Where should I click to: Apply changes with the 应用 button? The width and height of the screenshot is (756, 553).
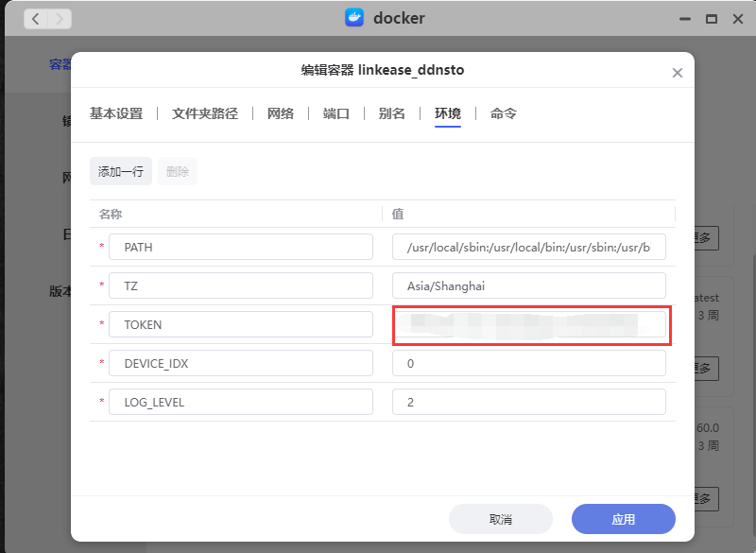[x=624, y=519]
